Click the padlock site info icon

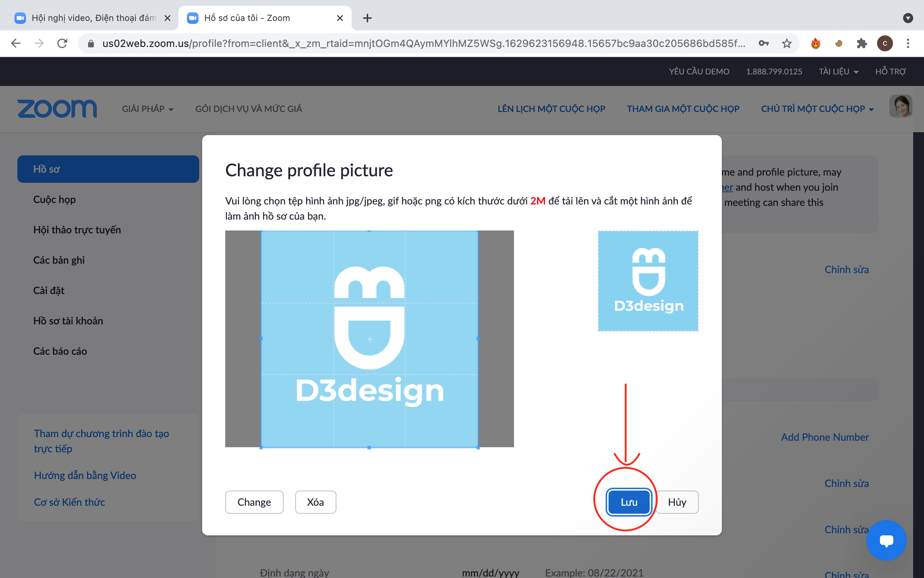point(91,44)
